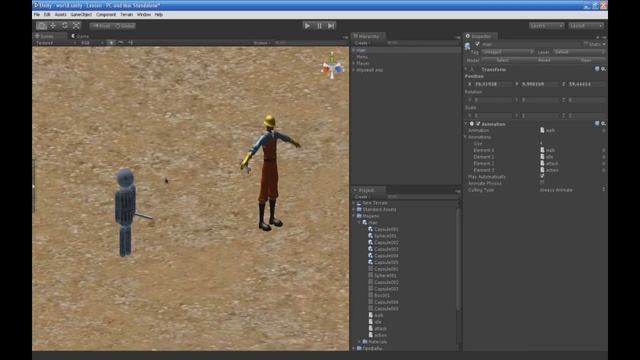Click the Standard Assets folder icon
Viewport: 640px width, 360px height.
point(359,209)
